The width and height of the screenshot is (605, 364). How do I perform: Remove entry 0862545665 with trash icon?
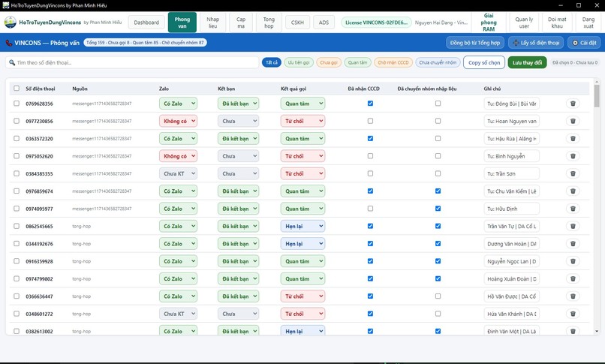[573, 226]
